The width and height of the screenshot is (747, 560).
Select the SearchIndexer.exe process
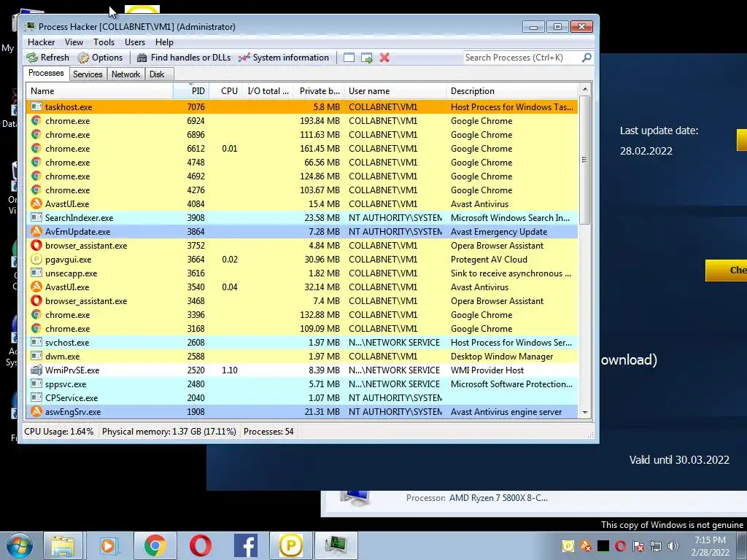click(302, 217)
